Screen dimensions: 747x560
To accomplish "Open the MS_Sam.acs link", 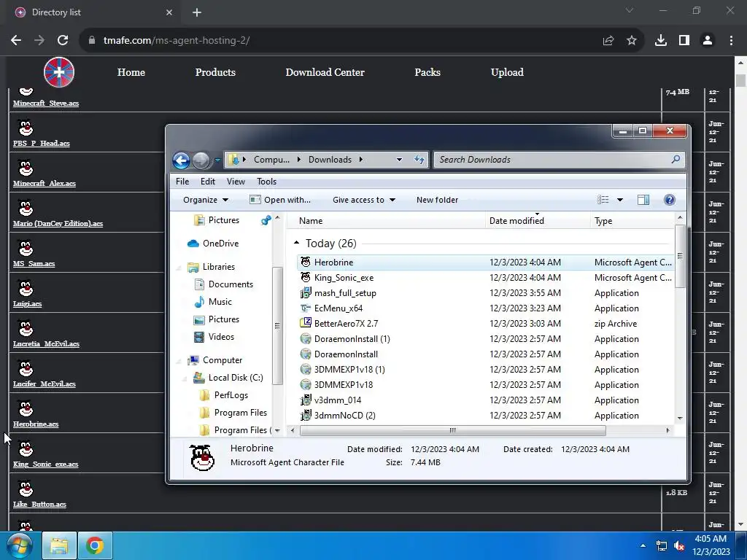I will pos(34,264).
